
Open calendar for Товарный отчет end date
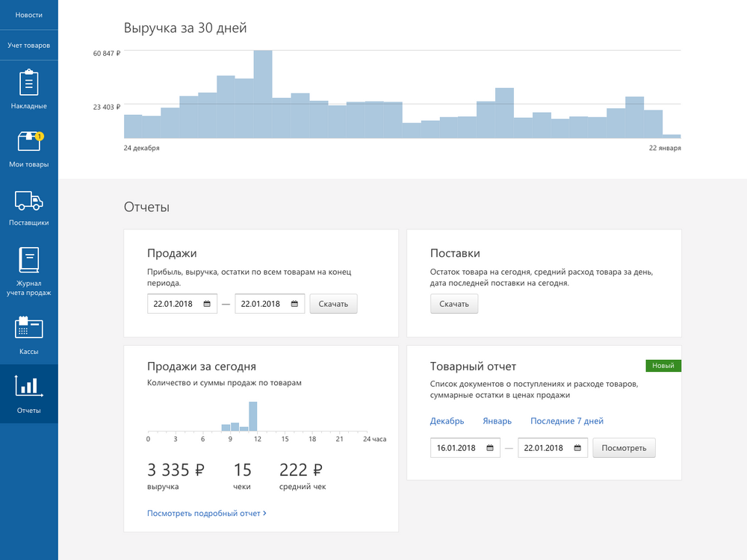pos(577,447)
